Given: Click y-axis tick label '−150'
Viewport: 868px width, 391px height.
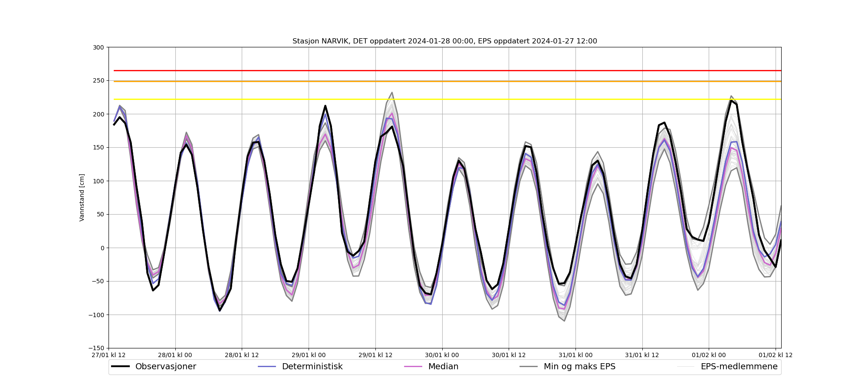Looking at the screenshot, I should [x=96, y=348].
